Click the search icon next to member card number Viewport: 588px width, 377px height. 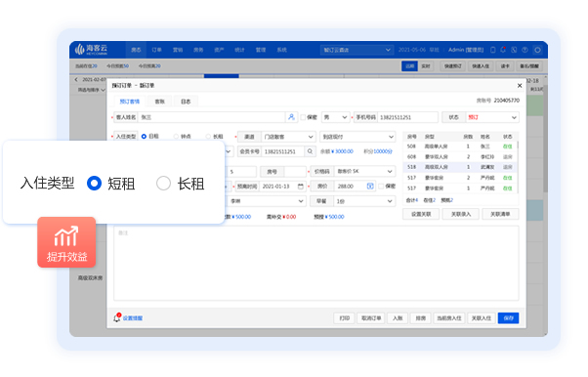(x=311, y=151)
